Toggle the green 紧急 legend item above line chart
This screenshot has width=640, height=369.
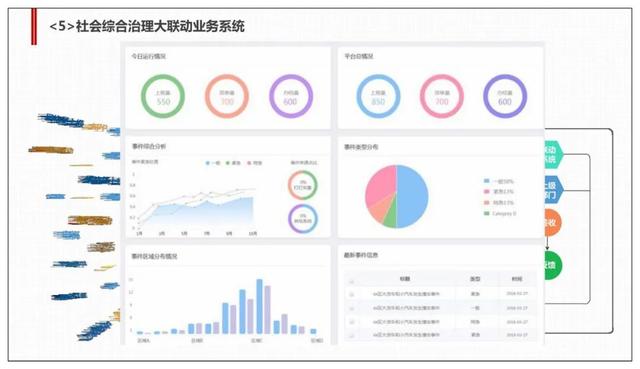coord(233,163)
